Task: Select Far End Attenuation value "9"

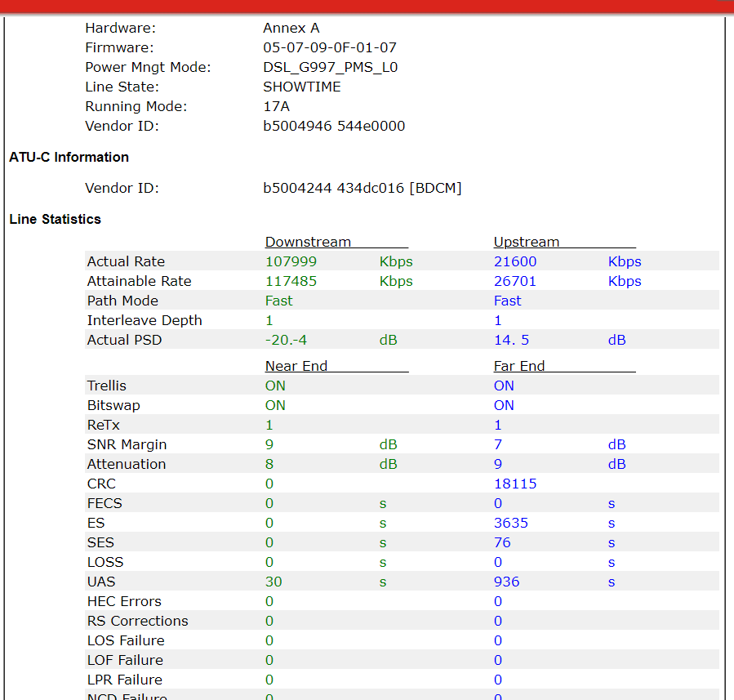Action: coord(498,465)
